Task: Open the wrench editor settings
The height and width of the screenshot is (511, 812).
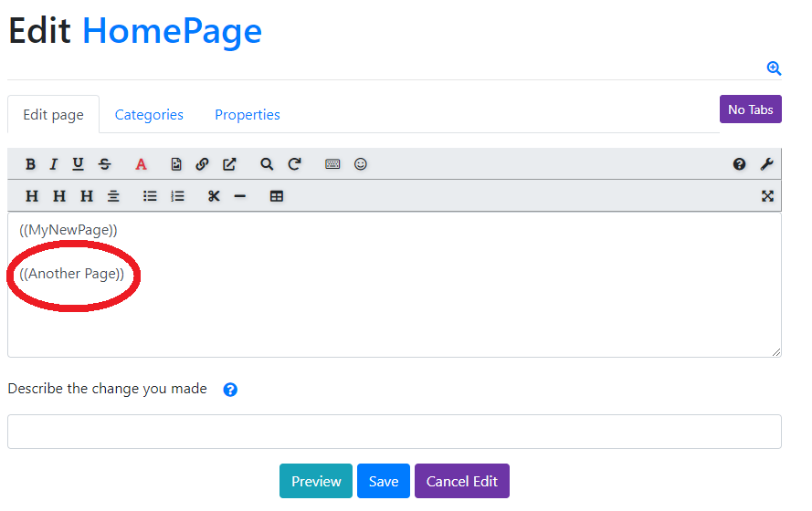Action: [767, 164]
